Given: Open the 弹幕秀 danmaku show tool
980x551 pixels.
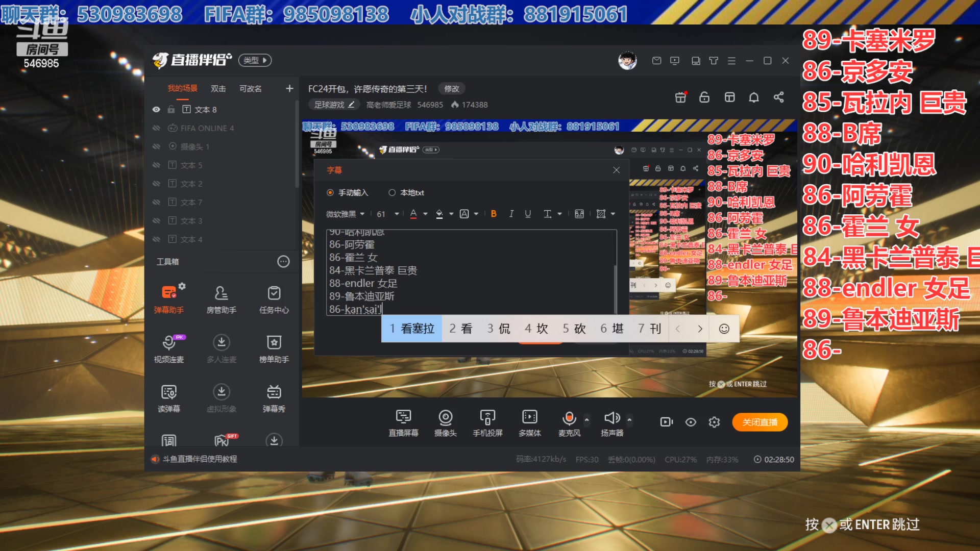Looking at the screenshot, I should pyautogui.click(x=274, y=398).
